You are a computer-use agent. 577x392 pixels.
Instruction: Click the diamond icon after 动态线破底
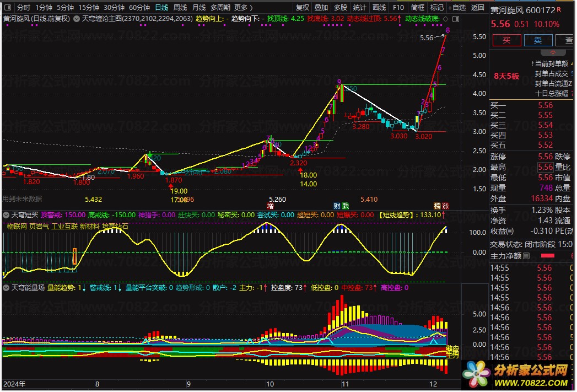tap(445, 19)
